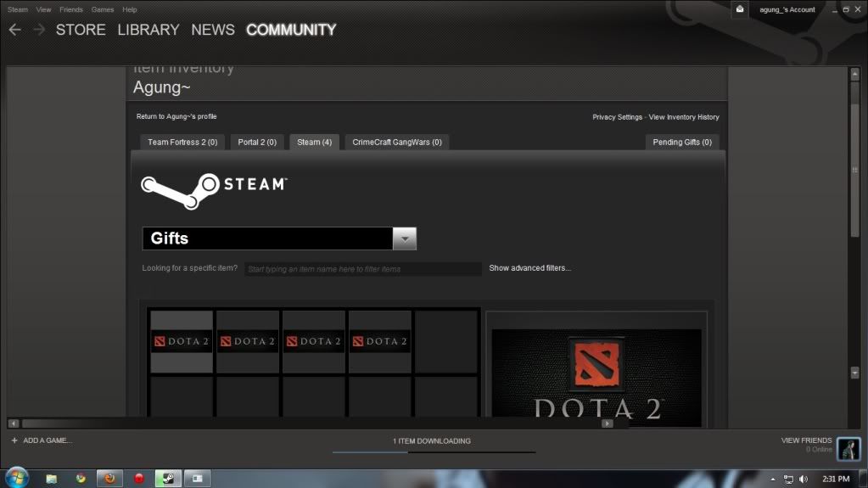Click ADD A GAME button

pos(42,440)
